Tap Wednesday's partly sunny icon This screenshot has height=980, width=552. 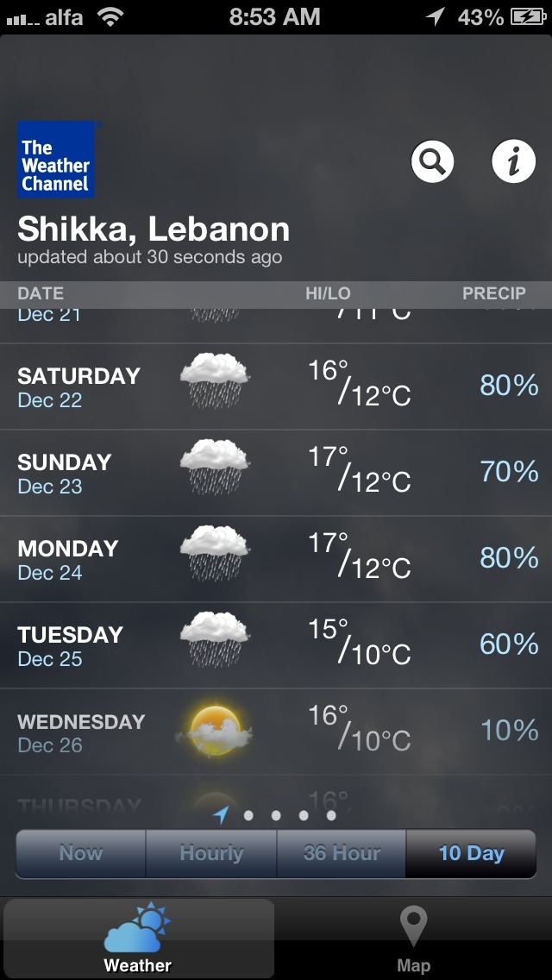(x=215, y=730)
